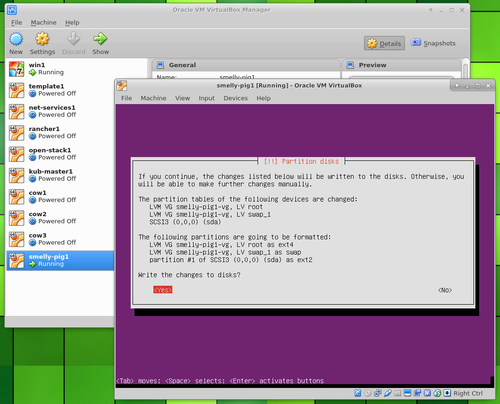
Task: Open Settings gear in Manager toolbar
Action: pyautogui.click(x=42, y=39)
